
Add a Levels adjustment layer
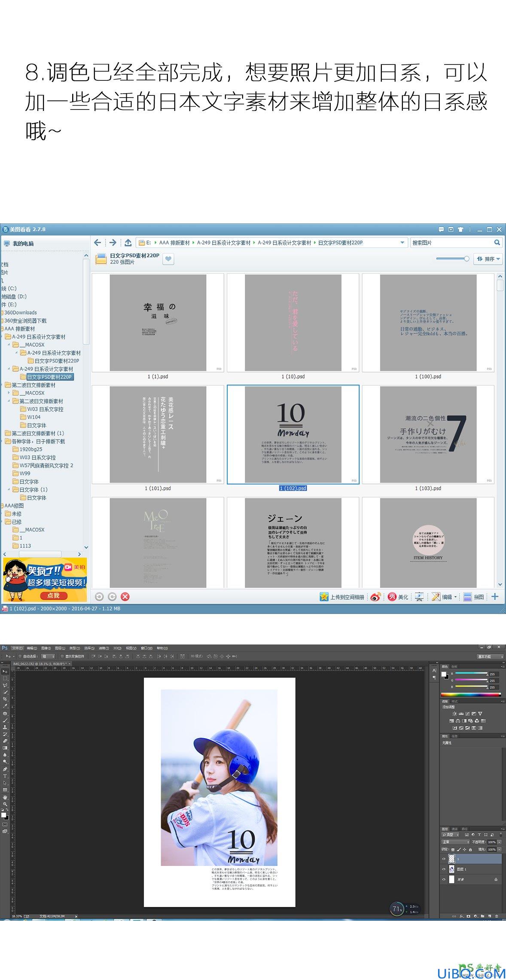point(461,714)
